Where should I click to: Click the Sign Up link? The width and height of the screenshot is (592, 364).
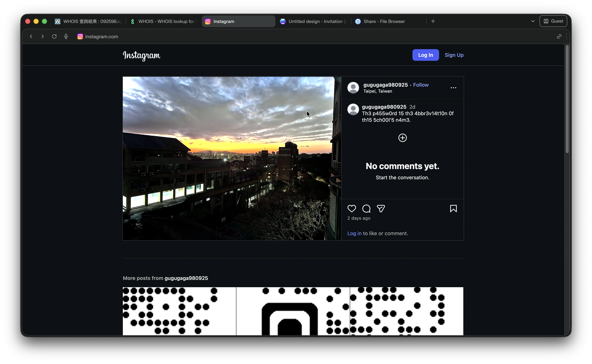(454, 55)
